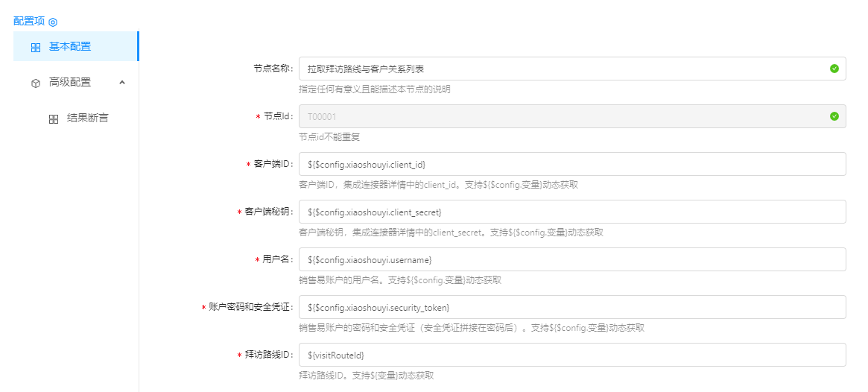Click the cube icon beside 高级配置
The width and height of the screenshot is (868, 392).
pyautogui.click(x=36, y=83)
